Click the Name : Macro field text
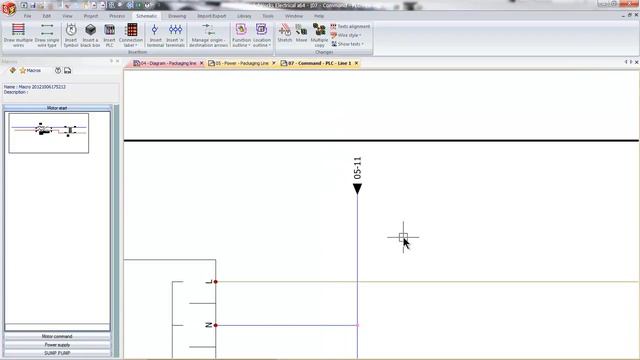 tap(35, 87)
